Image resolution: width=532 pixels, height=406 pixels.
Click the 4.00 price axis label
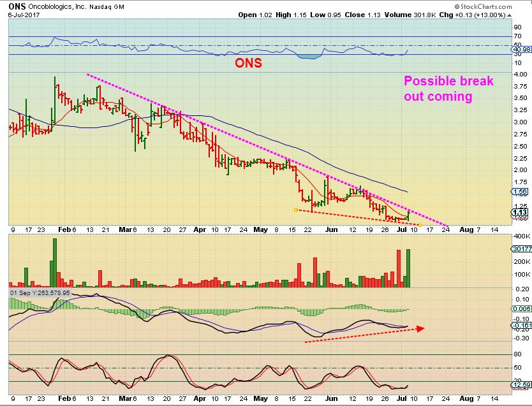(x=521, y=74)
